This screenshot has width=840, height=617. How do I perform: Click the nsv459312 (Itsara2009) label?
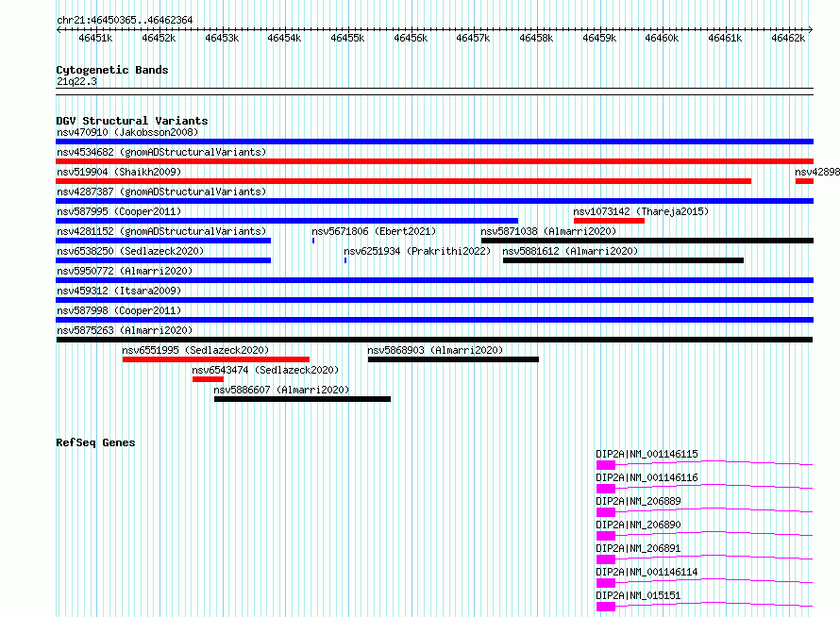(x=119, y=291)
